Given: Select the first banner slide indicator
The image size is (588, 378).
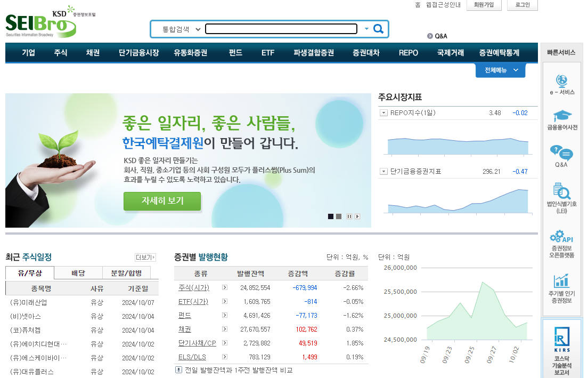Looking at the screenshot, I should click(331, 216).
